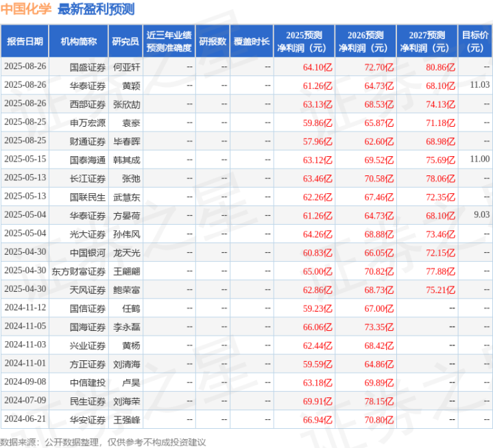Select the 2024-06-21 report date cell
Viewport: 493px width, 448px height.
tap(25, 419)
